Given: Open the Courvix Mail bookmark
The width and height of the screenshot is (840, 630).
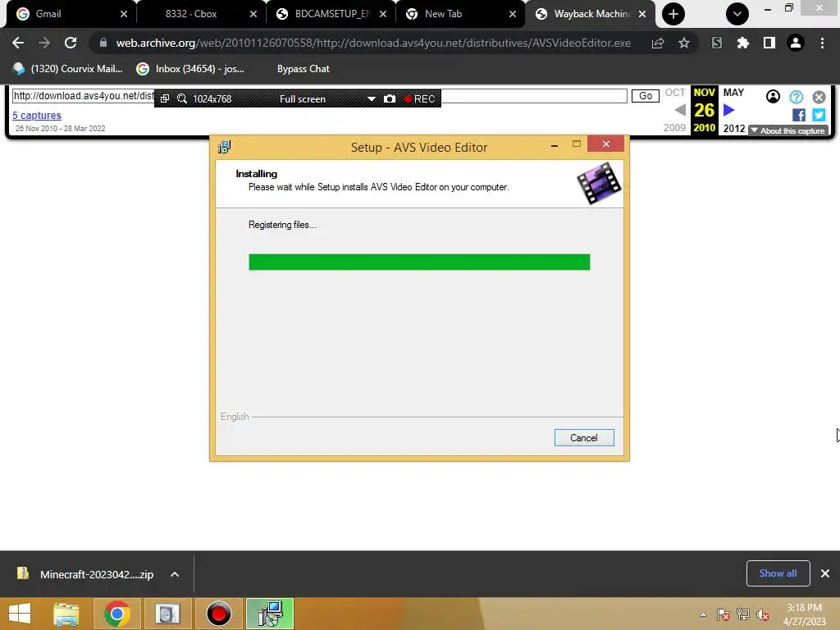Looking at the screenshot, I should 68,69.
